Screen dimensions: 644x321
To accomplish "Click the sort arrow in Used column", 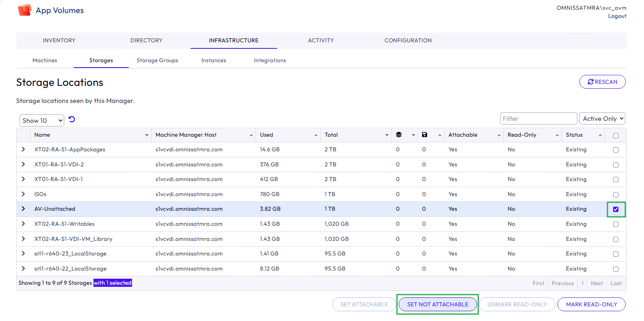I will pyautogui.click(x=316, y=135).
